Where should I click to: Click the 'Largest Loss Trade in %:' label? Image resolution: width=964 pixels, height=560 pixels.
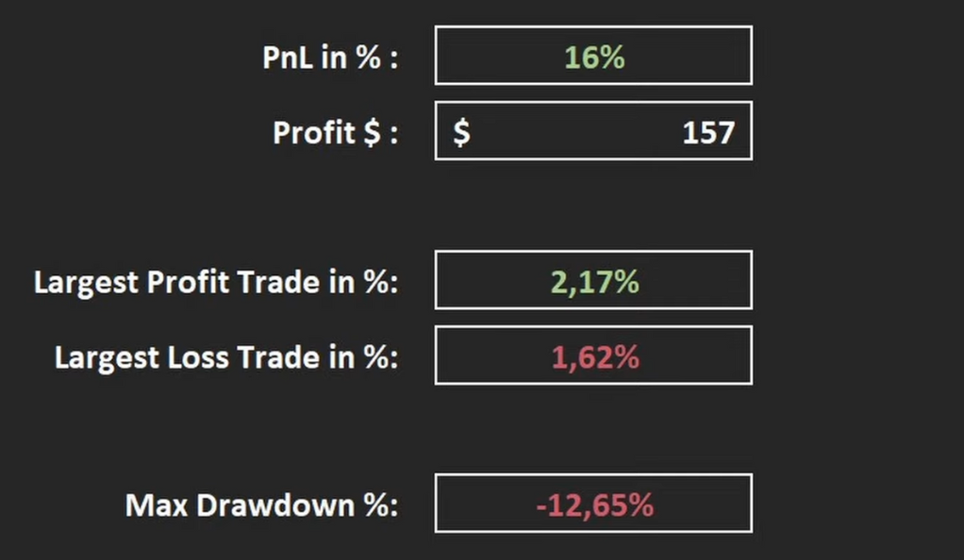[226, 357]
